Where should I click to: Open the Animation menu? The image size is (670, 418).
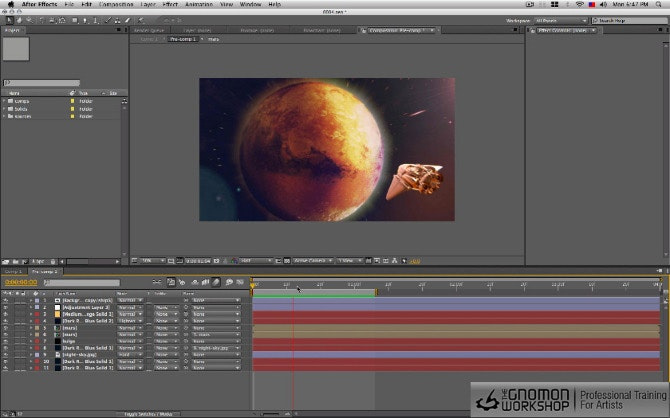coord(199,4)
